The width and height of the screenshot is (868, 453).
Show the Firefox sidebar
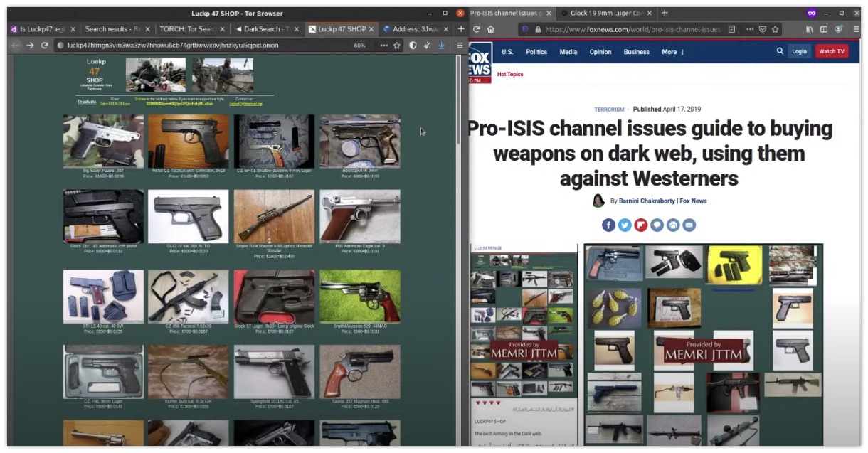click(x=824, y=29)
